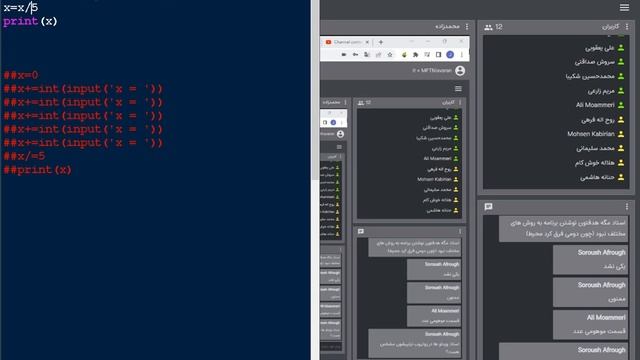Screen dimensions: 640x360
Task: Click the user icon beside مریم زارعی
Action: point(621,91)
